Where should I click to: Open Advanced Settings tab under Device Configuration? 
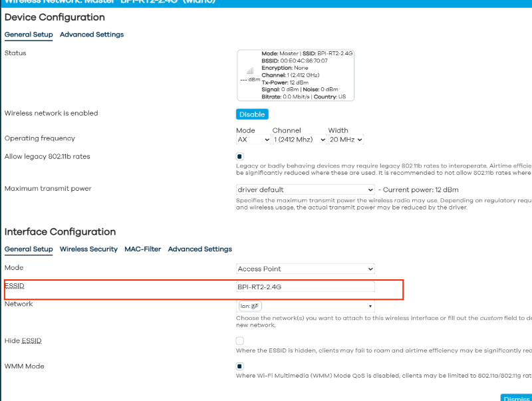click(92, 35)
